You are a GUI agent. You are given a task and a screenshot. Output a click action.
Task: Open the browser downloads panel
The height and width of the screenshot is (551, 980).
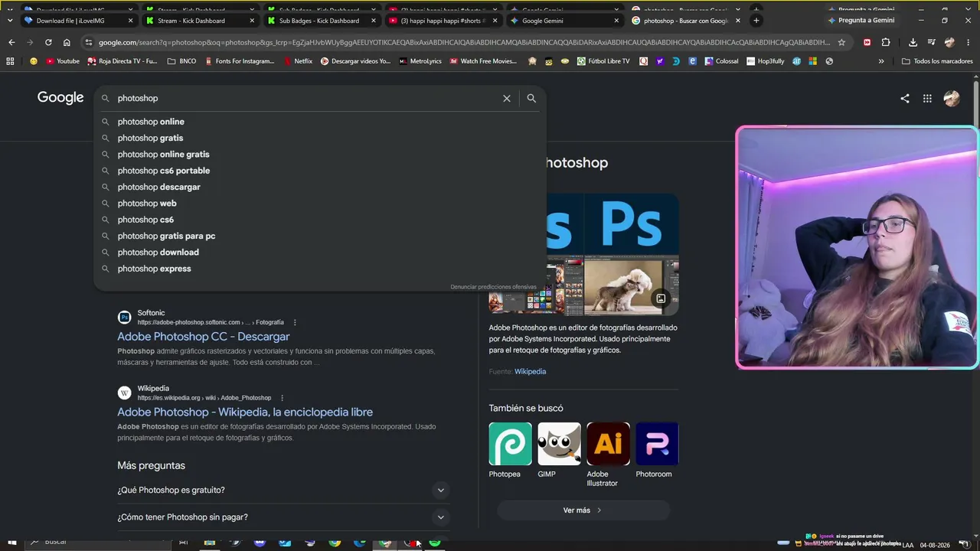[913, 42]
